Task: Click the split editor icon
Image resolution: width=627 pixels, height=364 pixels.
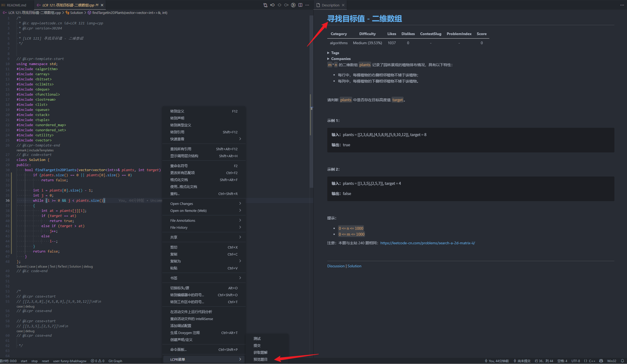Action: coord(300,5)
